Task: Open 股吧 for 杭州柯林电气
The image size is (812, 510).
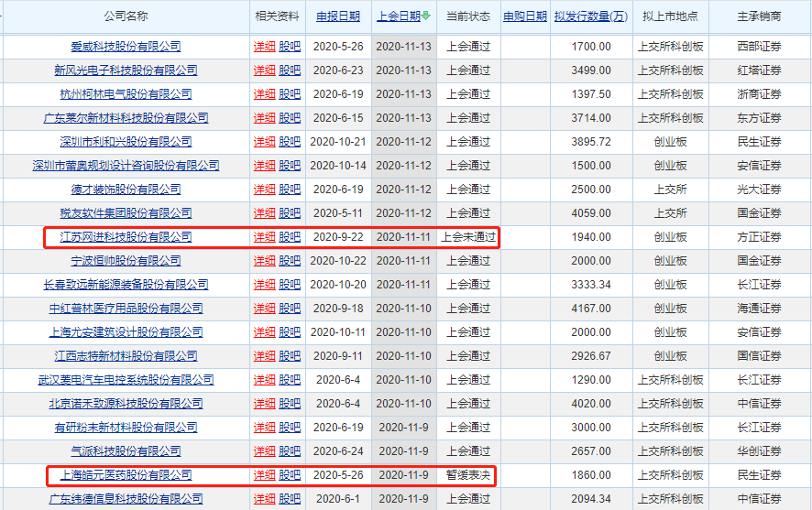Action: pyautogui.click(x=290, y=94)
